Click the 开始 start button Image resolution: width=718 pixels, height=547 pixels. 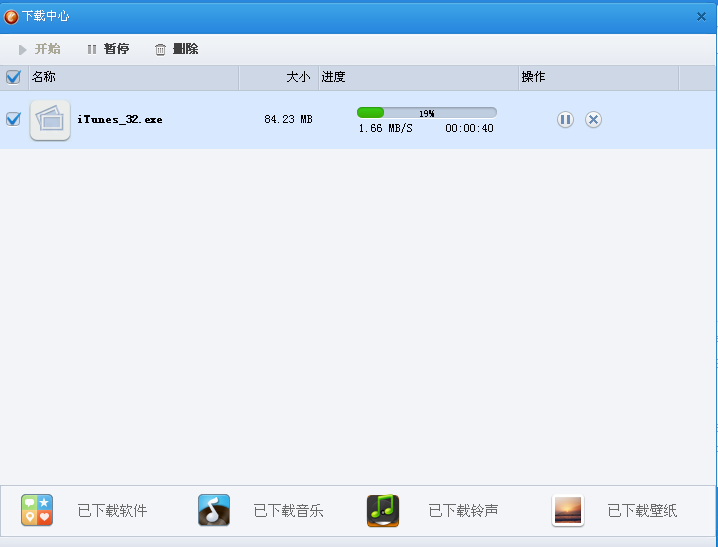39,49
